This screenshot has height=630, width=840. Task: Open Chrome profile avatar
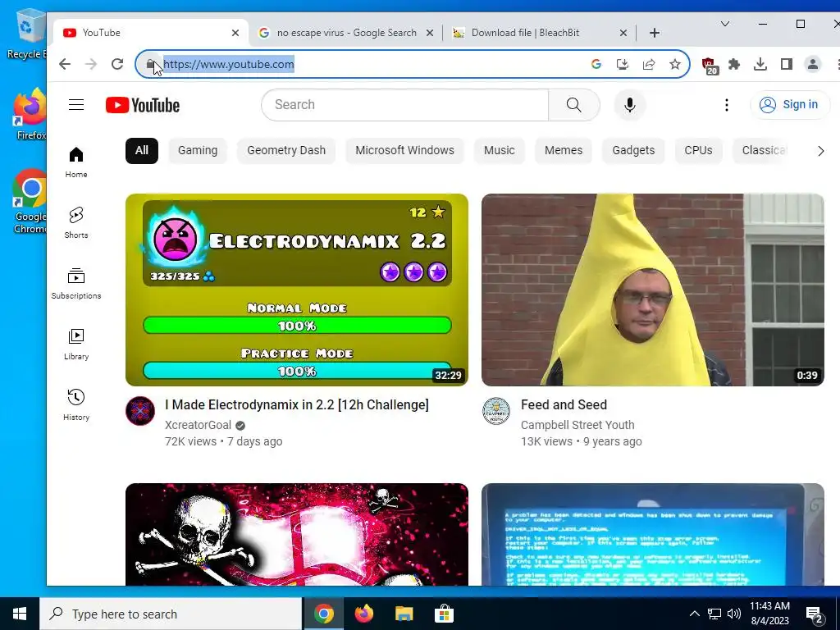(x=813, y=64)
